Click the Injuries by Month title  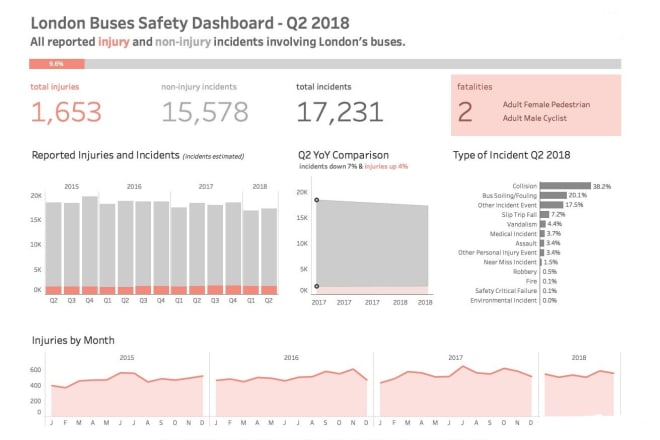(73, 340)
